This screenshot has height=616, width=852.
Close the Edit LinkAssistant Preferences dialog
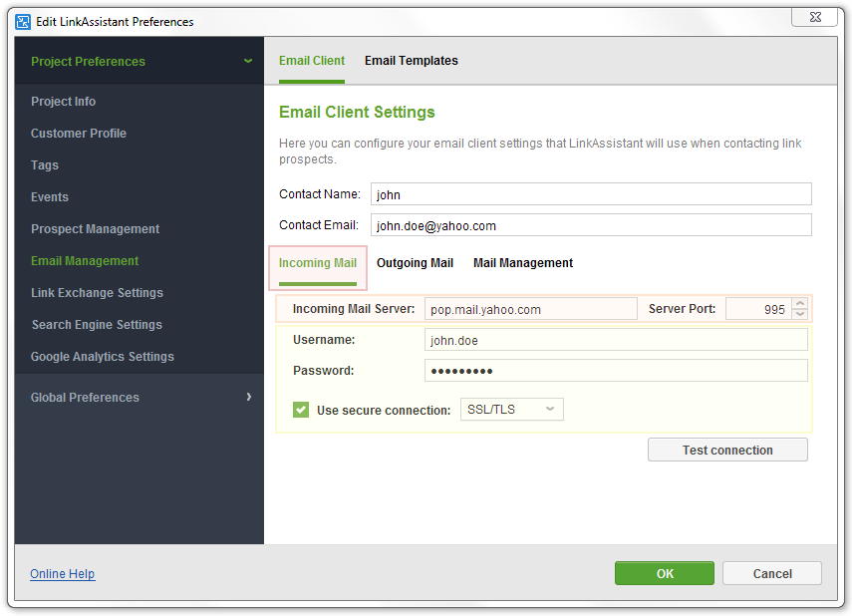pyautogui.click(x=815, y=17)
